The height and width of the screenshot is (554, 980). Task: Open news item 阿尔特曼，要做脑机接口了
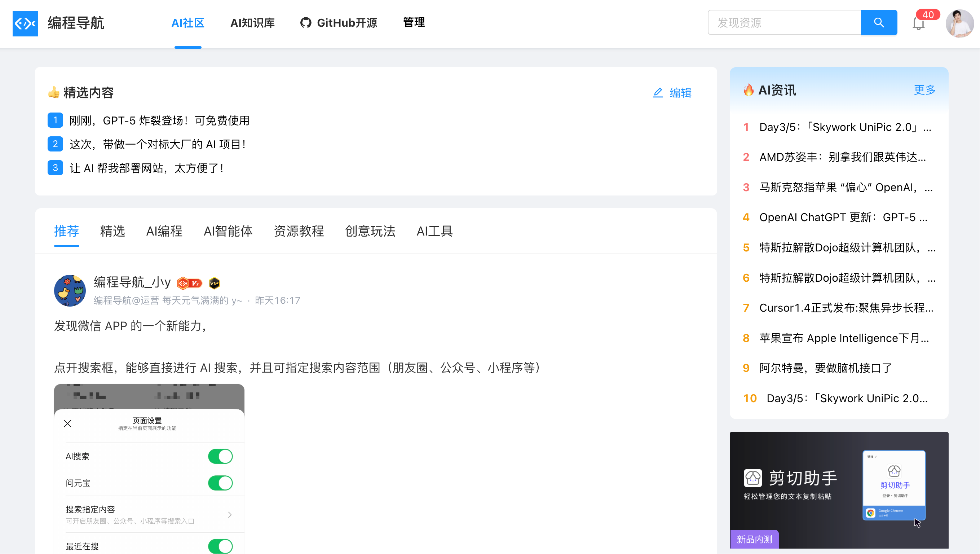pyautogui.click(x=826, y=368)
